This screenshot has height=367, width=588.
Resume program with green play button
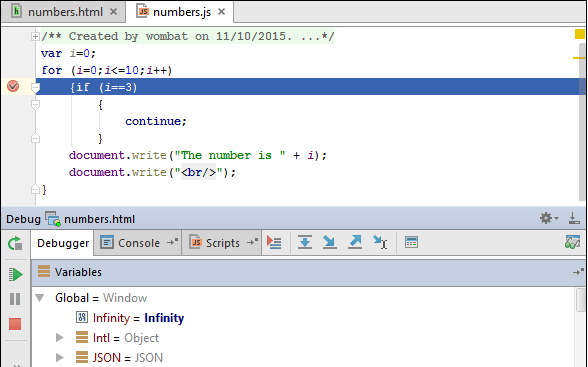[15, 274]
